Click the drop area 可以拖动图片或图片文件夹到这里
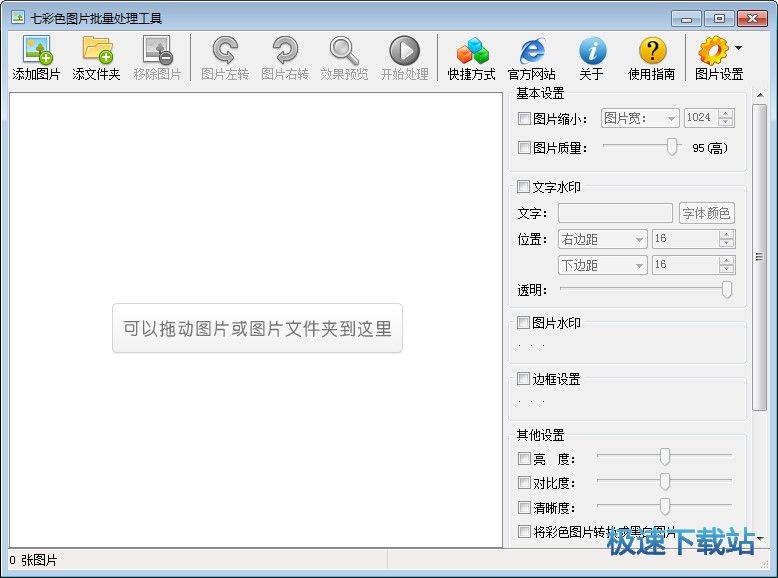Viewport: 778px width, 578px height. click(x=257, y=328)
